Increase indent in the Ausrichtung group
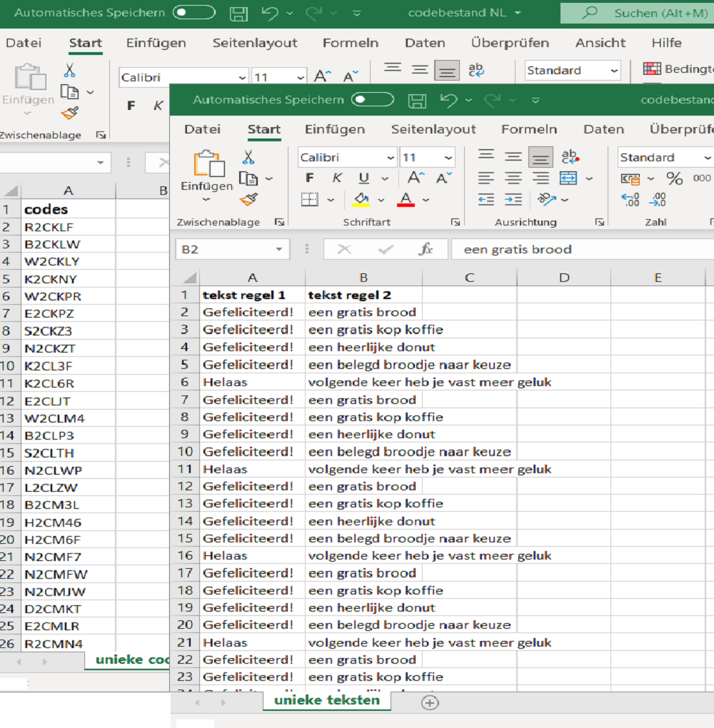This screenshot has width=714, height=728. [513, 200]
